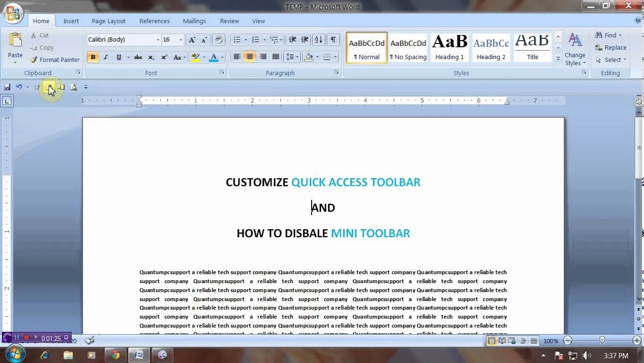This screenshot has width=644, height=363.
Task: Click the Replace button
Action: tap(610, 47)
